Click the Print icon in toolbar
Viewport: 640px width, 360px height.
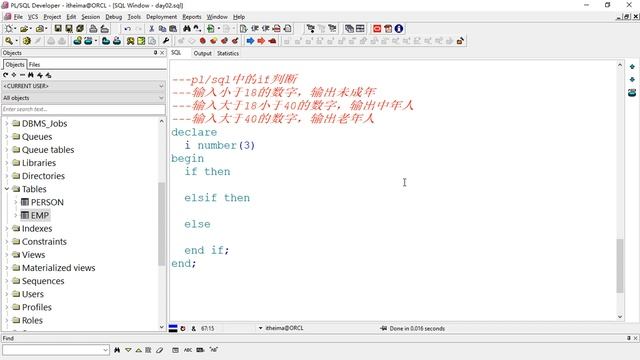pyautogui.click(x=93, y=29)
